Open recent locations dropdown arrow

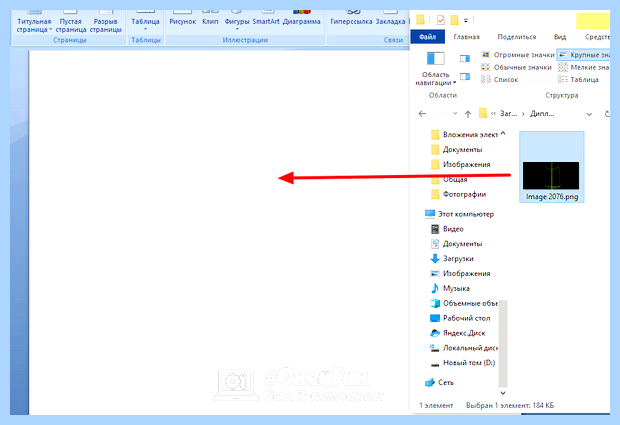click(x=455, y=114)
